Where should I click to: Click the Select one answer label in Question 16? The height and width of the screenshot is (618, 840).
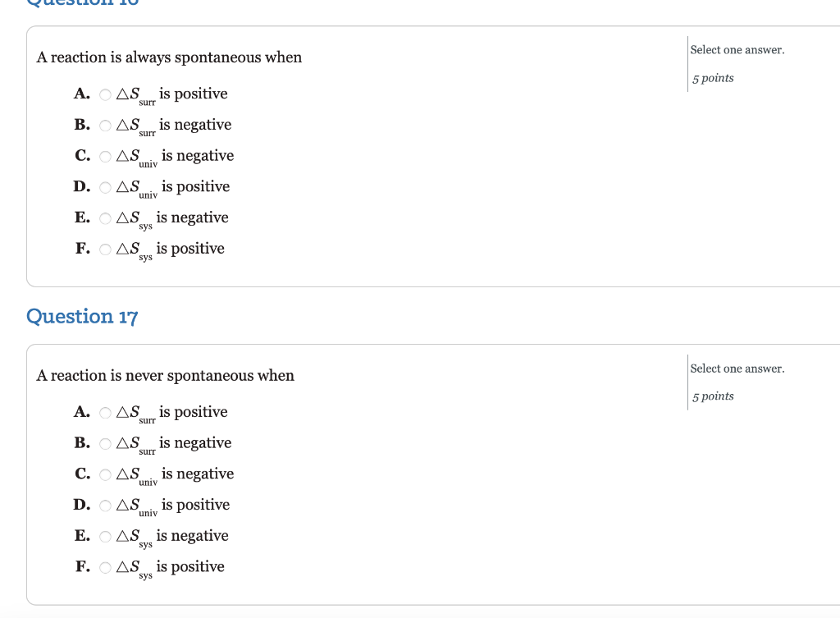(737, 49)
